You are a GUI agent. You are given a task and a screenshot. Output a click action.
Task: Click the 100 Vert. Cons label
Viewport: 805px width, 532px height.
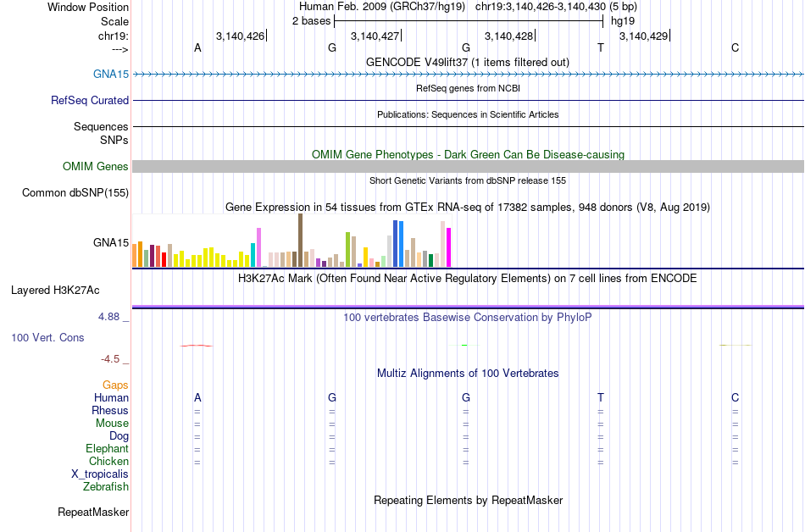coord(47,337)
